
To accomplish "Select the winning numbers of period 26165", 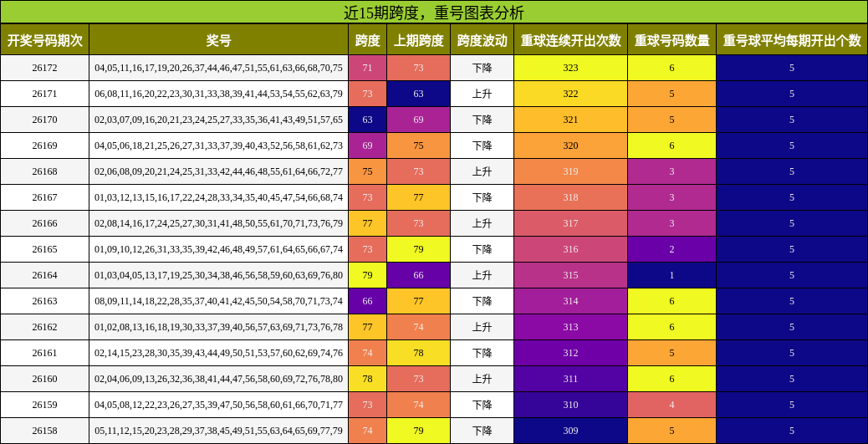I will coord(218,249).
